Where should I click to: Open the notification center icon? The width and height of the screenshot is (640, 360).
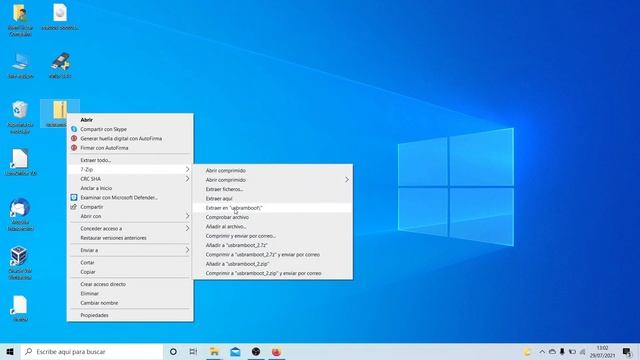point(627,352)
